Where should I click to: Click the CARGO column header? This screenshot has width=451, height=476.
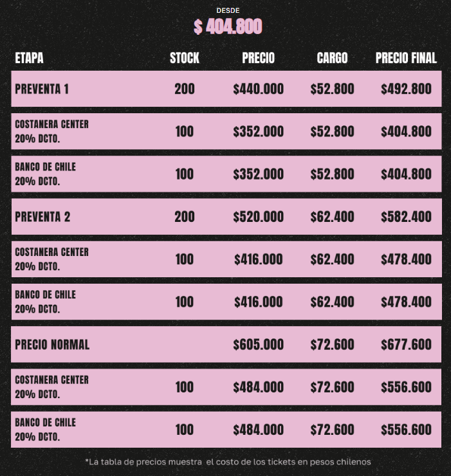(332, 58)
